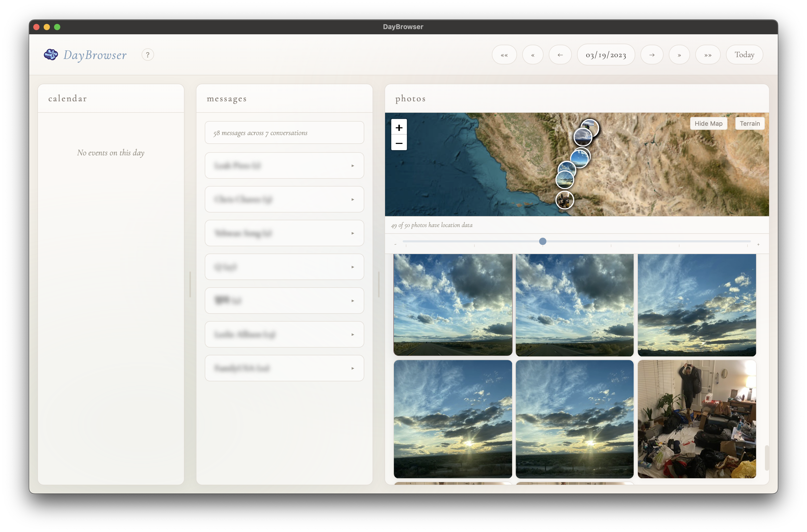Click the DayBrowser cloud logo icon
Screen dimensions: 807x532
tap(51, 55)
